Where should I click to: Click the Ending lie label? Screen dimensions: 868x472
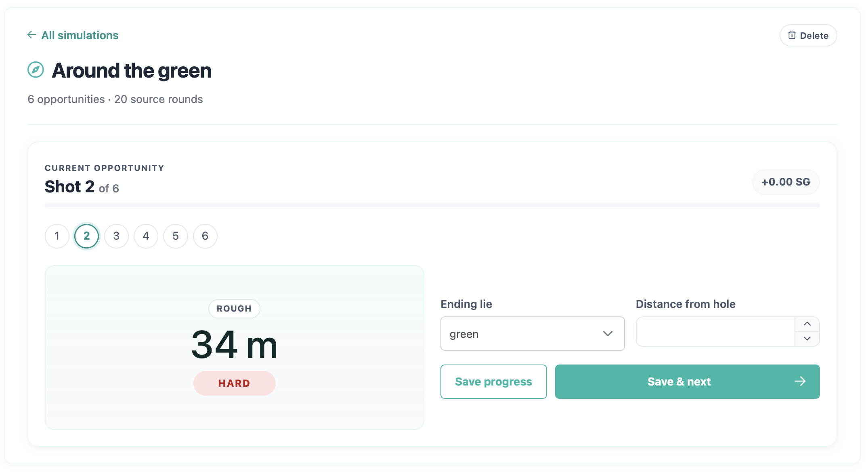click(466, 304)
